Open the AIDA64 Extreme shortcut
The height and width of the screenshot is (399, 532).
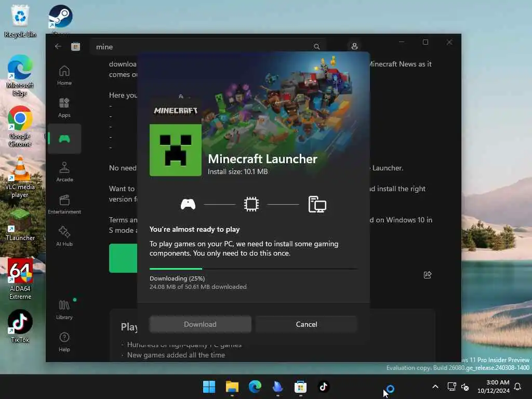20,279
